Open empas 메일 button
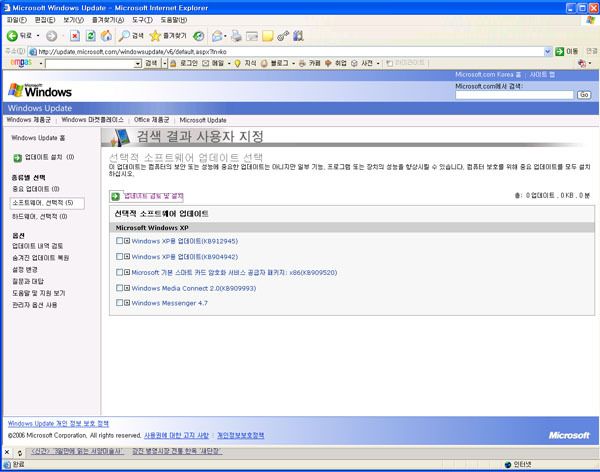The width and height of the screenshot is (600, 472). click(213, 63)
